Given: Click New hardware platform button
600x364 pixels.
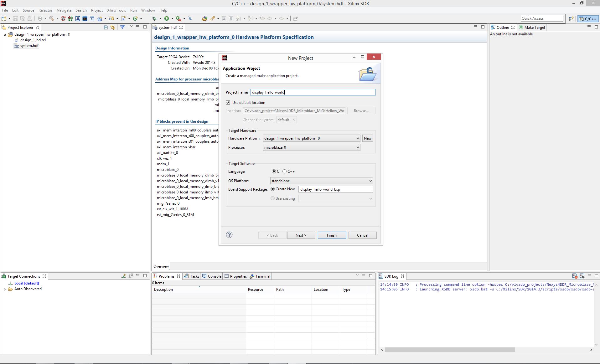Looking at the screenshot, I should 368,138.
